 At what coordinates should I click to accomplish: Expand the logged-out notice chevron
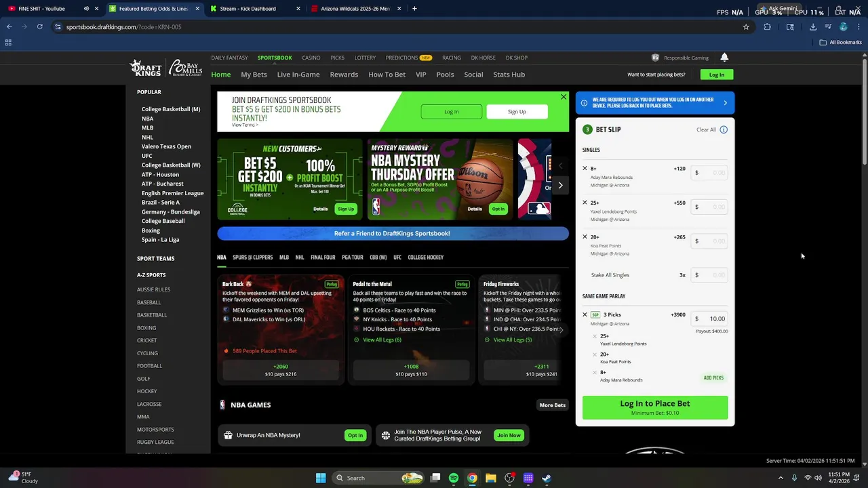[725, 103]
